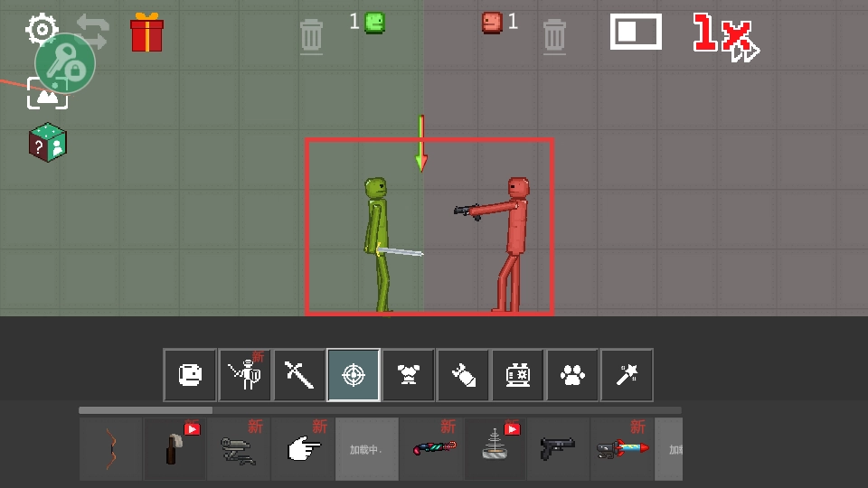Delete green team with left trash can
The image size is (868, 488).
311,35
